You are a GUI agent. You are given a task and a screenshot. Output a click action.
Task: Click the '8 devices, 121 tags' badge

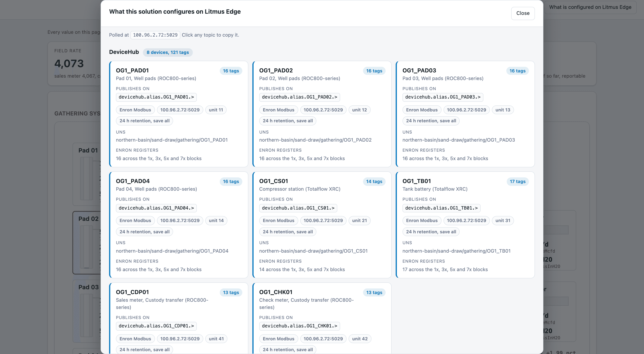pyautogui.click(x=168, y=52)
